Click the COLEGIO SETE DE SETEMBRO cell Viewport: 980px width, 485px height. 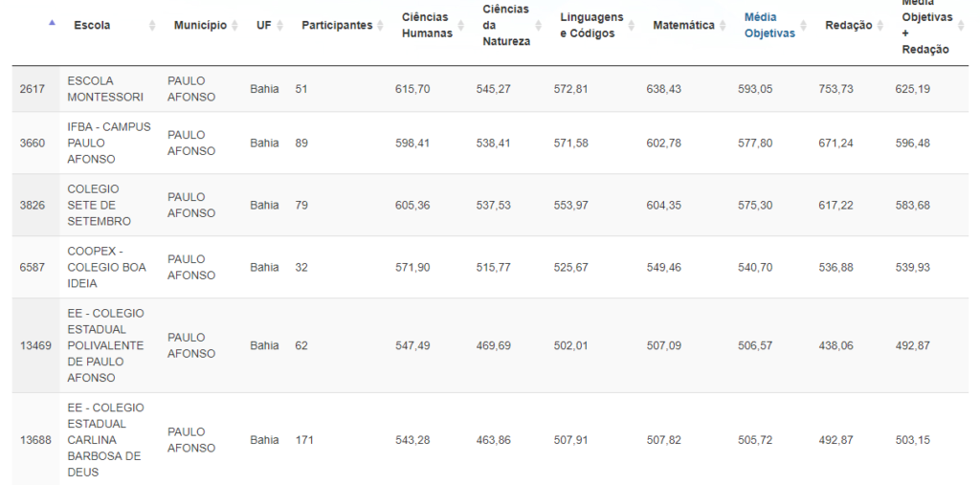[x=100, y=205]
